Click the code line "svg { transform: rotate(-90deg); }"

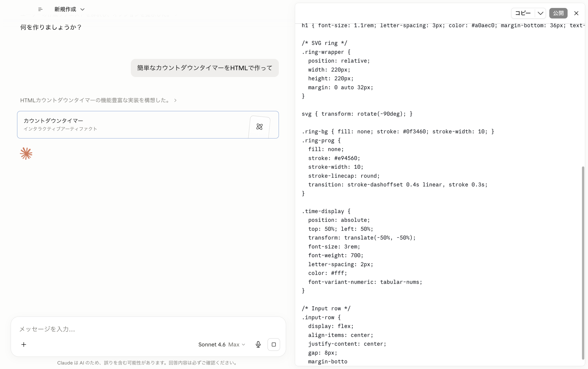(x=357, y=114)
